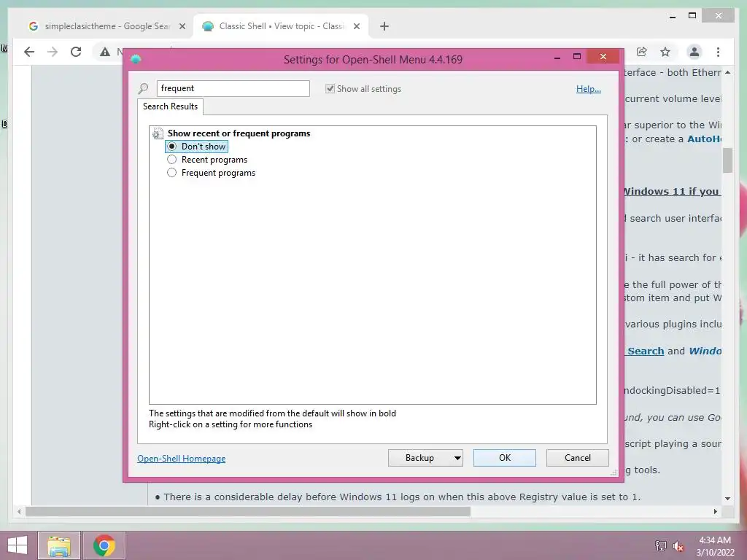Close the simpleclasictheme Google Search tab

pyautogui.click(x=182, y=27)
